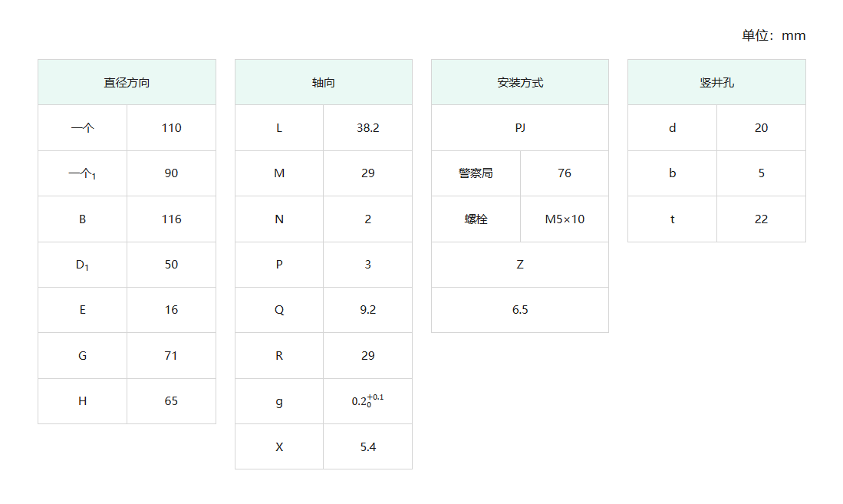Viewport: 843px width, 504px height.
Task: Select the cell with value 110
Action: 171,128
